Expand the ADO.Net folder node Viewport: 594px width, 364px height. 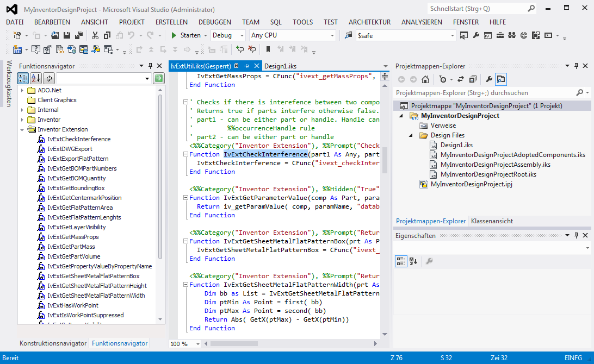coord(22,90)
